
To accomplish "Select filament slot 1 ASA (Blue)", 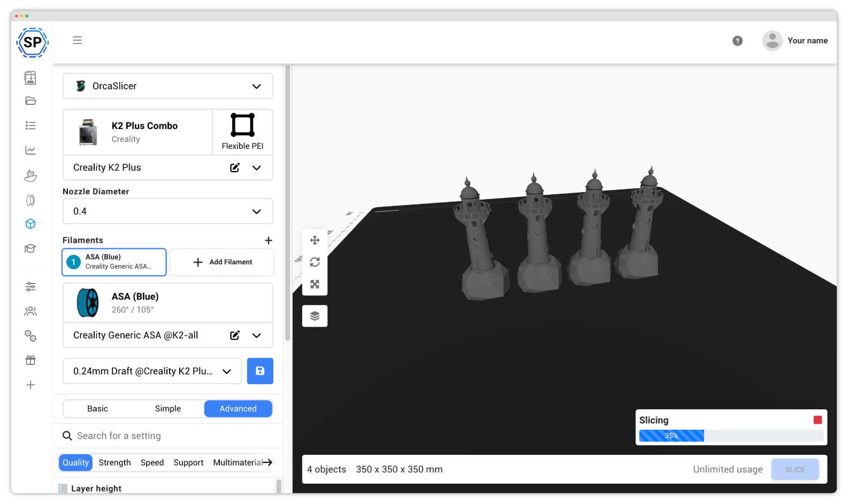I will point(114,262).
